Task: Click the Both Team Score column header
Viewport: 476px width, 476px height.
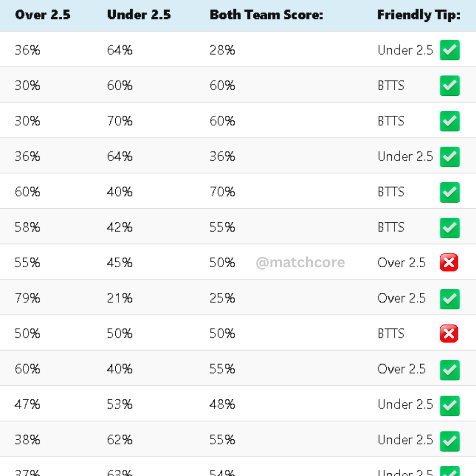Action: 266,14
